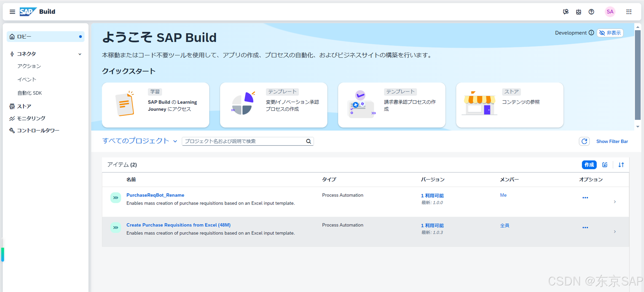This screenshot has width=644, height=292.
Task: Open 1 利用可能 versions for PurchaseReqBot_Rename
Action: point(432,196)
